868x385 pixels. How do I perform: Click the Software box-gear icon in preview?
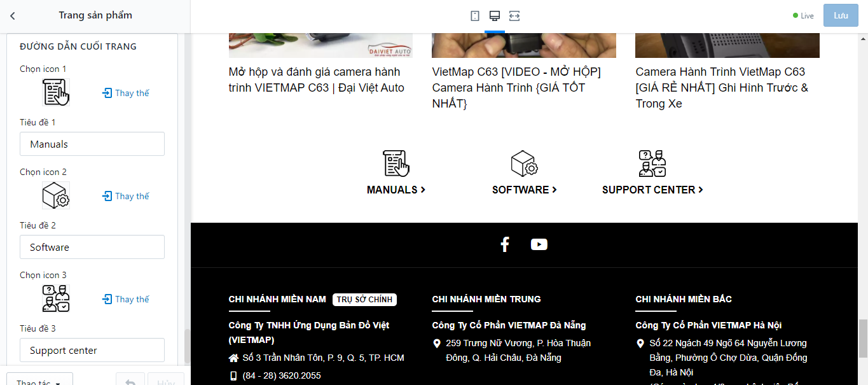click(x=525, y=164)
